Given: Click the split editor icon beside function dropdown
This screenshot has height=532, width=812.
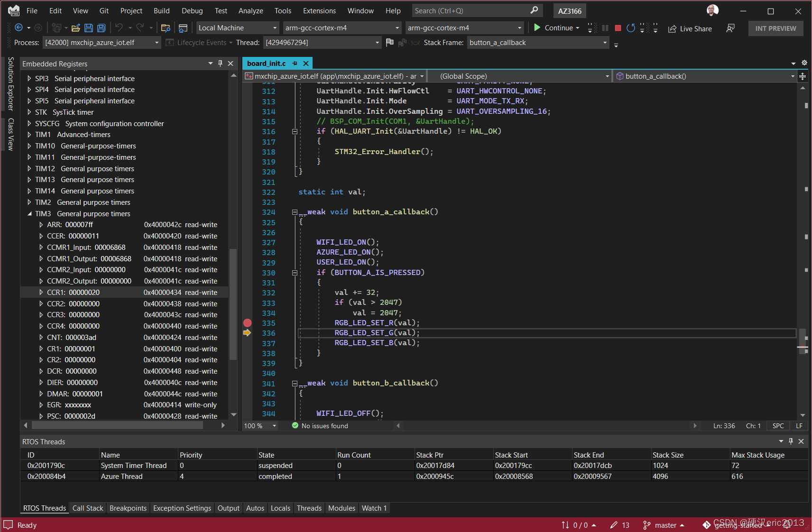Looking at the screenshot, I should 803,76.
